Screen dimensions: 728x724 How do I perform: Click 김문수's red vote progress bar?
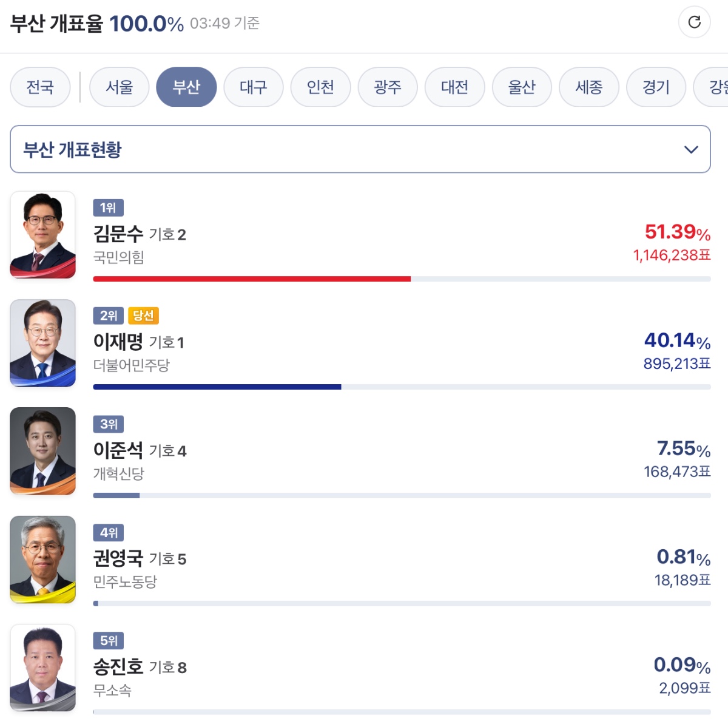click(x=252, y=279)
